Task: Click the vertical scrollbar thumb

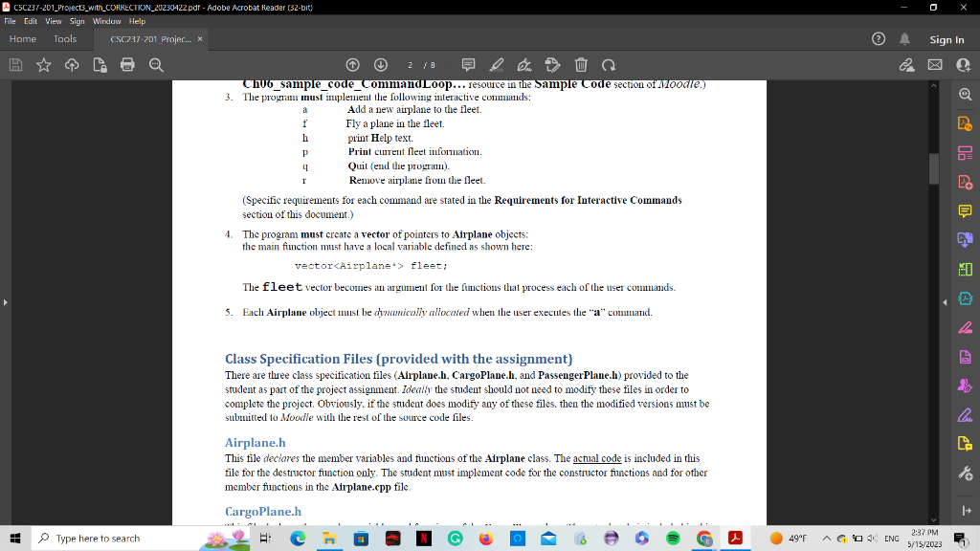Action: [934, 167]
